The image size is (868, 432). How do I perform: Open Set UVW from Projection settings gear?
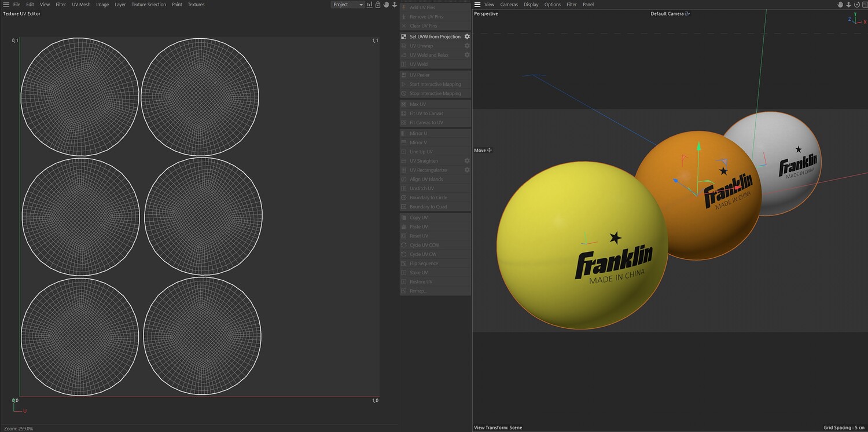pyautogui.click(x=467, y=36)
